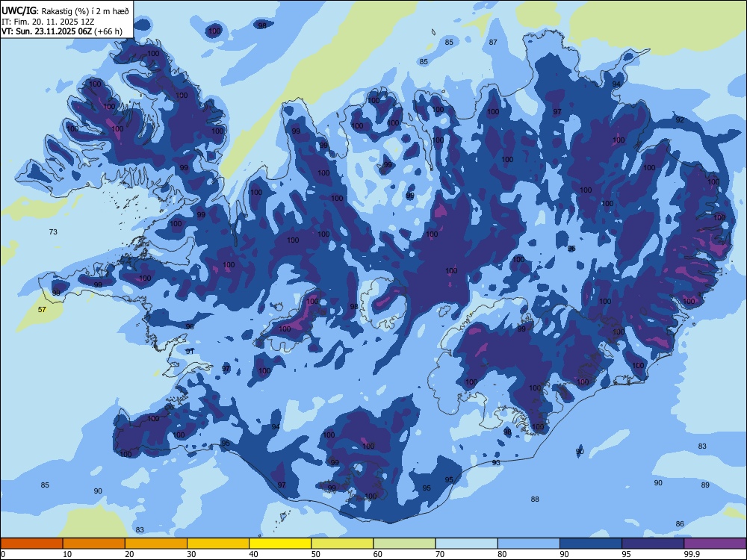
Task: Click the dark blue 90–95 legend swatch
Action: pyautogui.click(x=591, y=544)
